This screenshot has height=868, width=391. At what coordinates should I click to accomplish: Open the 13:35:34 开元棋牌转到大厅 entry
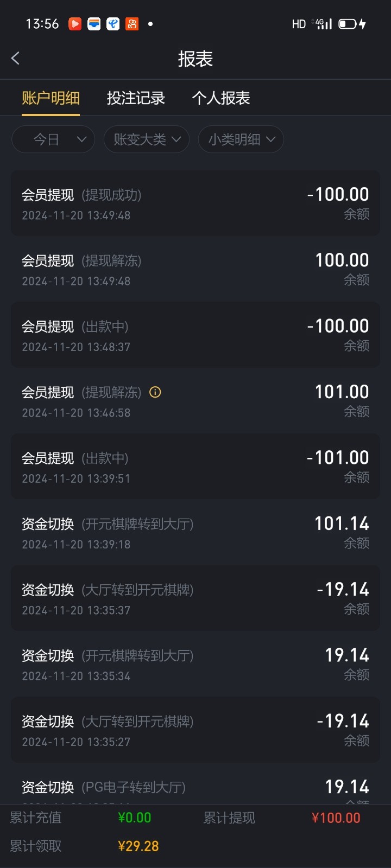(x=195, y=664)
